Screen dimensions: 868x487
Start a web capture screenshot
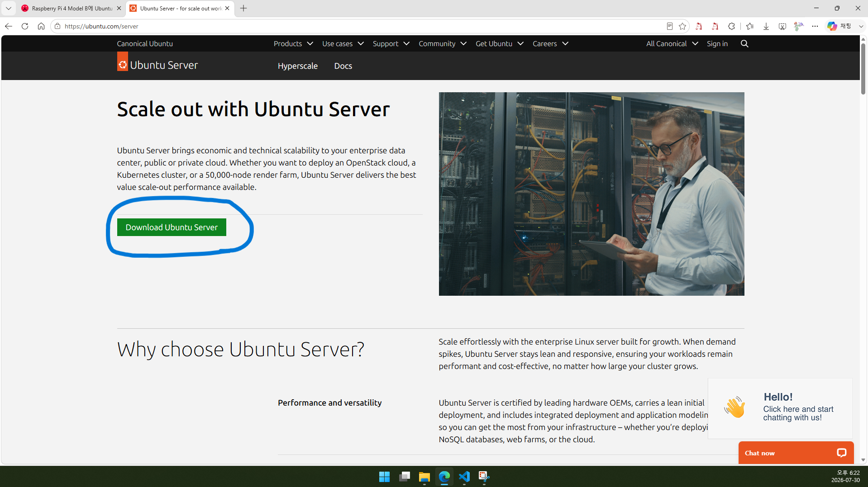[782, 26]
